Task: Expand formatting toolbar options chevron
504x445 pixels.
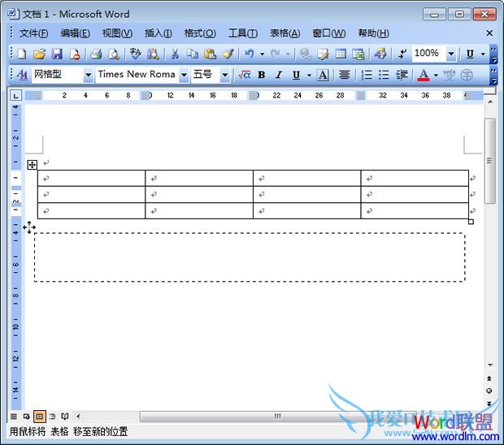Action: point(493,76)
